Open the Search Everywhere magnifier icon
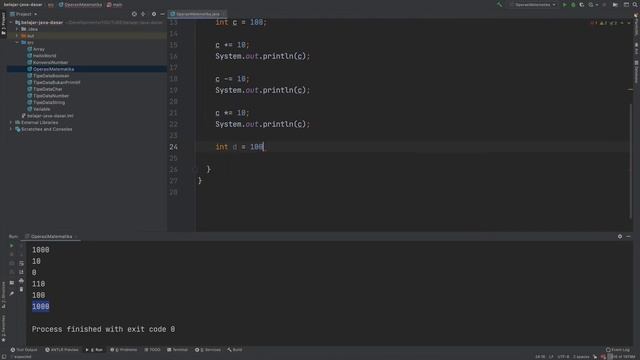The height and width of the screenshot is (360, 640). tap(635, 5)
